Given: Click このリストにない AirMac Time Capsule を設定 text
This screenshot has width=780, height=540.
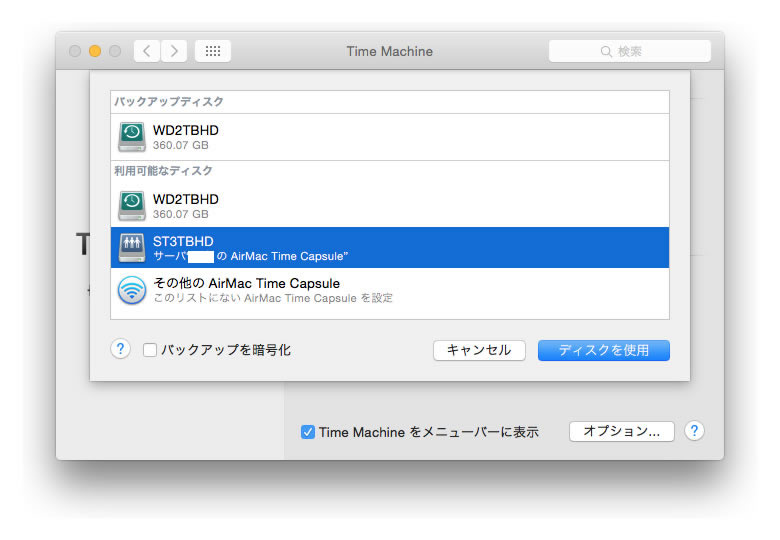Looking at the screenshot, I should (x=273, y=298).
